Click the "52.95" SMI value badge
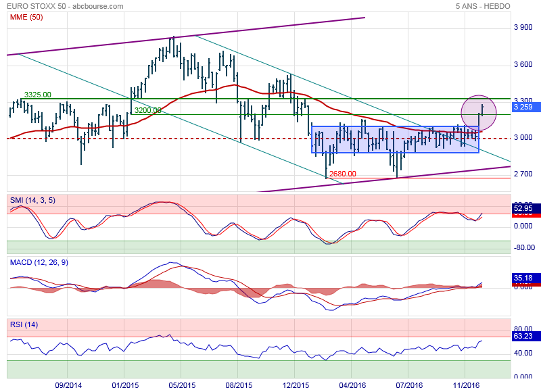 pyautogui.click(x=526, y=208)
